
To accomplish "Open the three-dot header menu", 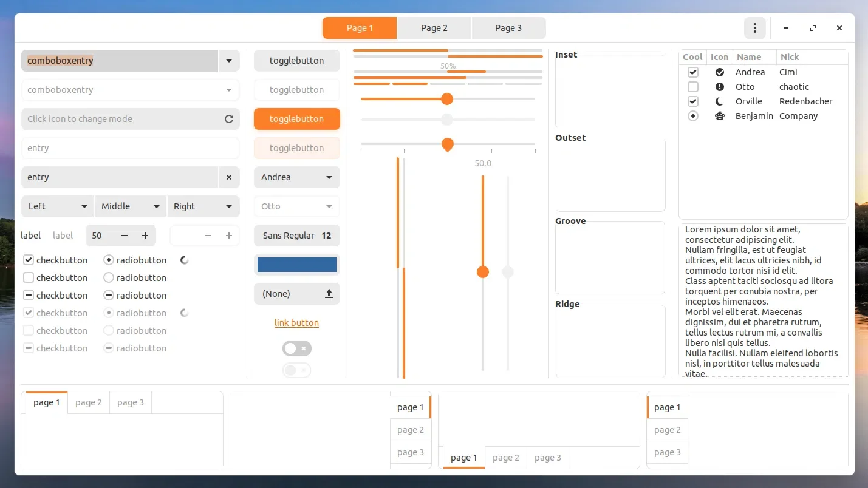I will coord(754,28).
